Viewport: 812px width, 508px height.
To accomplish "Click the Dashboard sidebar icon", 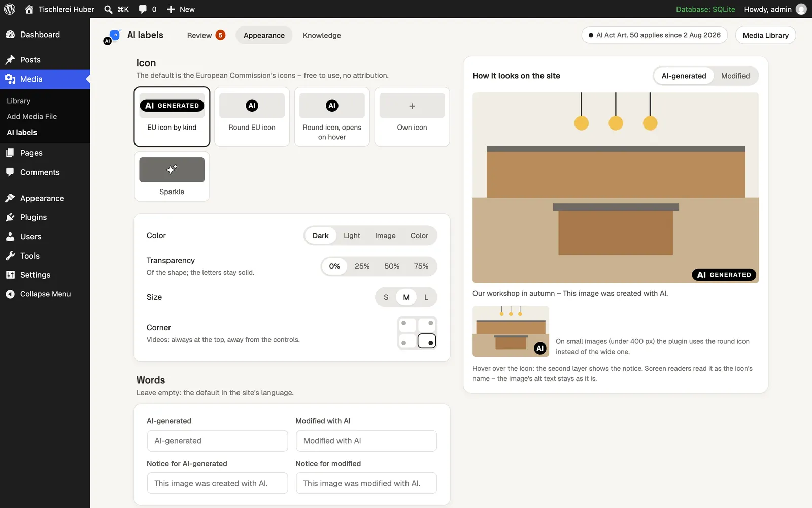I will [x=10, y=35].
